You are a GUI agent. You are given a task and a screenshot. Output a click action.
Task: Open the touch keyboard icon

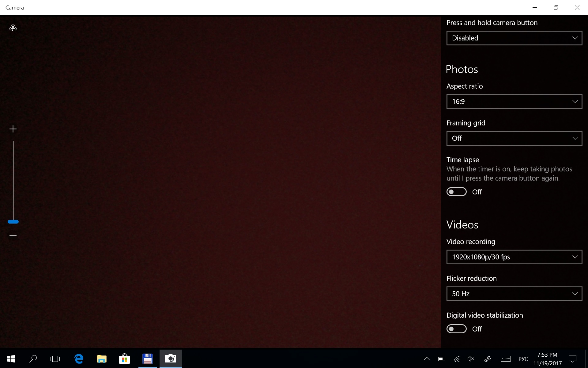(506, 359)
